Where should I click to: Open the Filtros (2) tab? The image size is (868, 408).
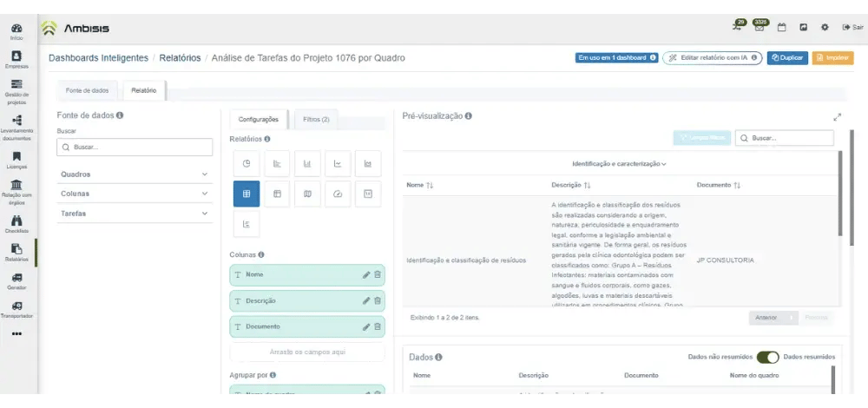[x=316, y=119]
